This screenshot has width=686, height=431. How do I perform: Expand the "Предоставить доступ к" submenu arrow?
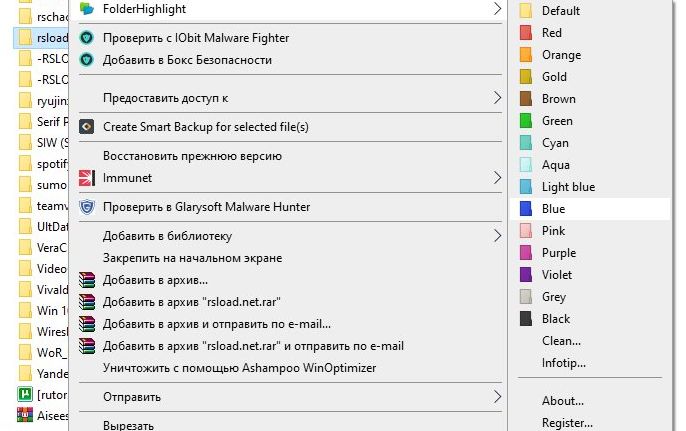[497, 98]
